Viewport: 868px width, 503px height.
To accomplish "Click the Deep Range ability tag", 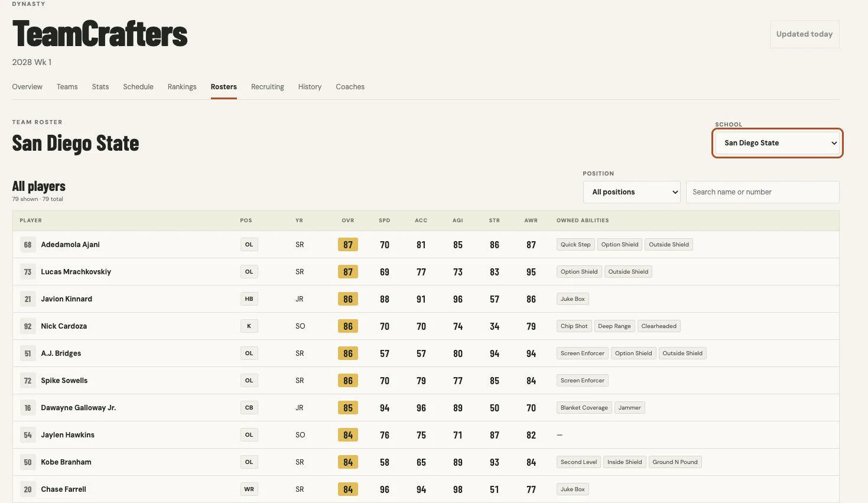I will pyautogui.click(x=615, y=326).
